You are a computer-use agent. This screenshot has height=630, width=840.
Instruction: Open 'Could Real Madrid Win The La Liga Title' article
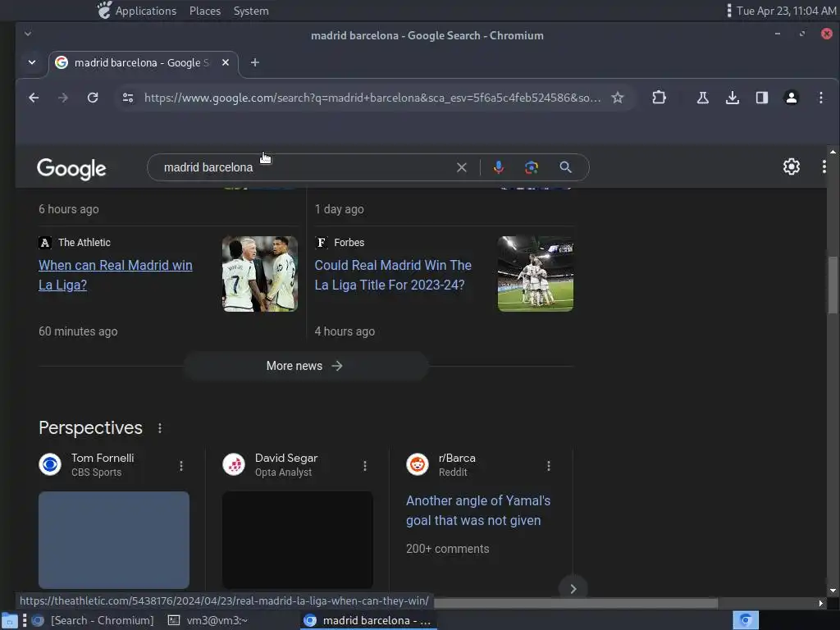393,275
